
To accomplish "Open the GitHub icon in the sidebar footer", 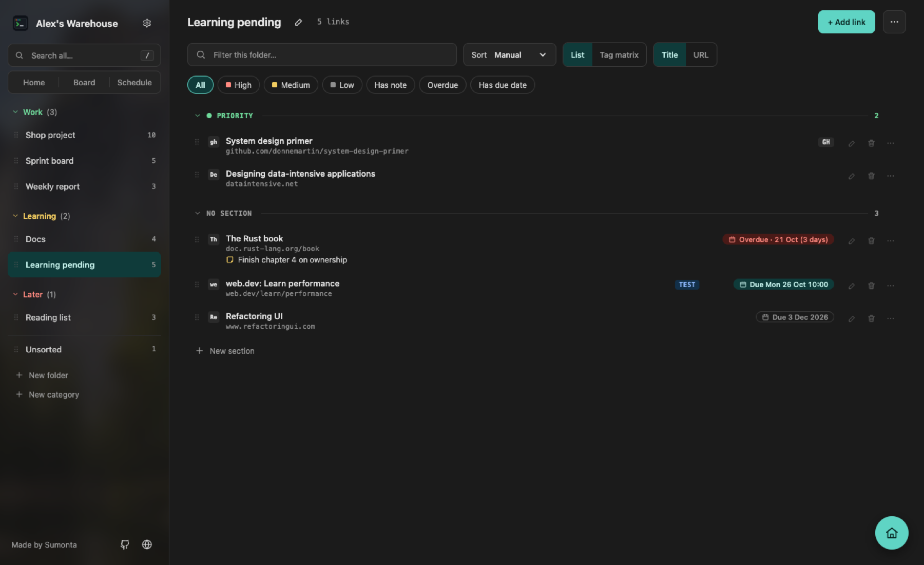I will [x=125, y=544].
